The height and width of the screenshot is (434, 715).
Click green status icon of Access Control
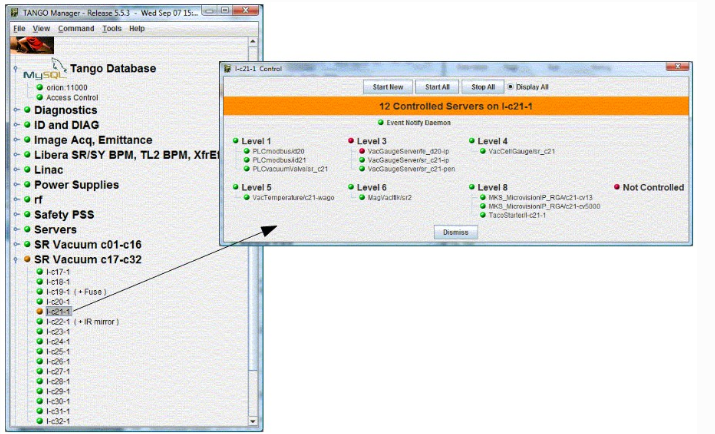(40, 97)
